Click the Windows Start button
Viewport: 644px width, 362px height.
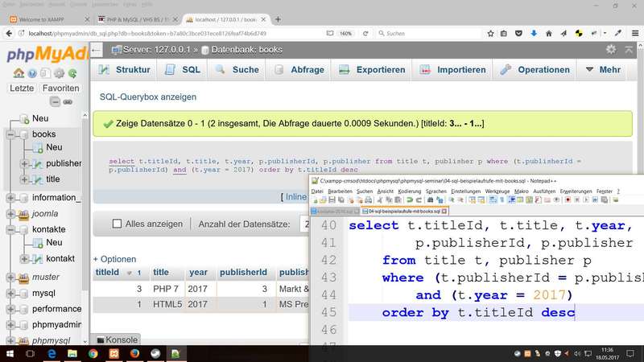11,352
